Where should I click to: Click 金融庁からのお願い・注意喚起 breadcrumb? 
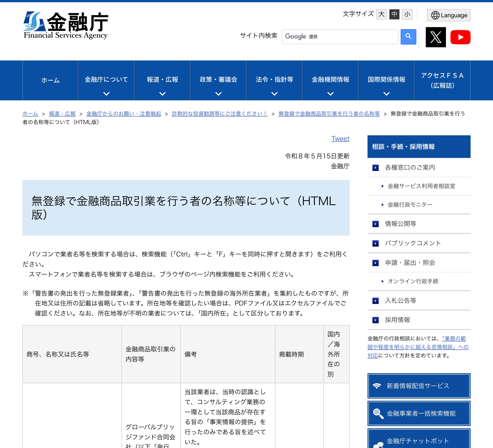pos(123,114)
